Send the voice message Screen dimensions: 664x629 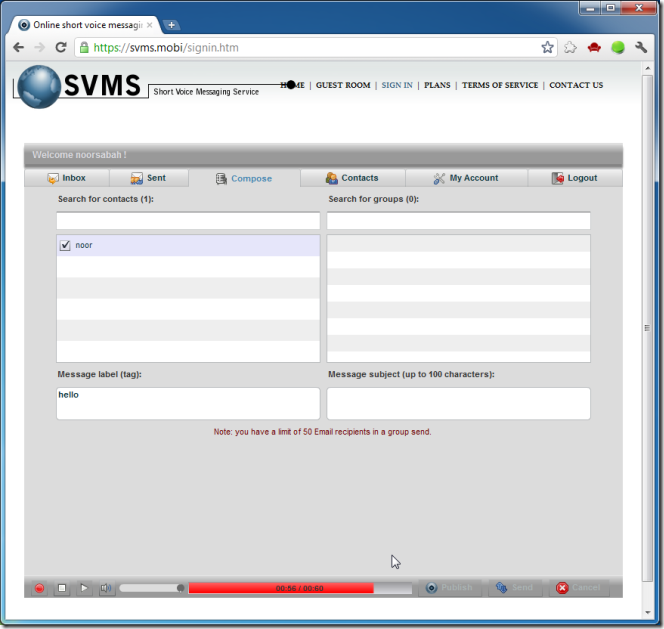point(515,587)
